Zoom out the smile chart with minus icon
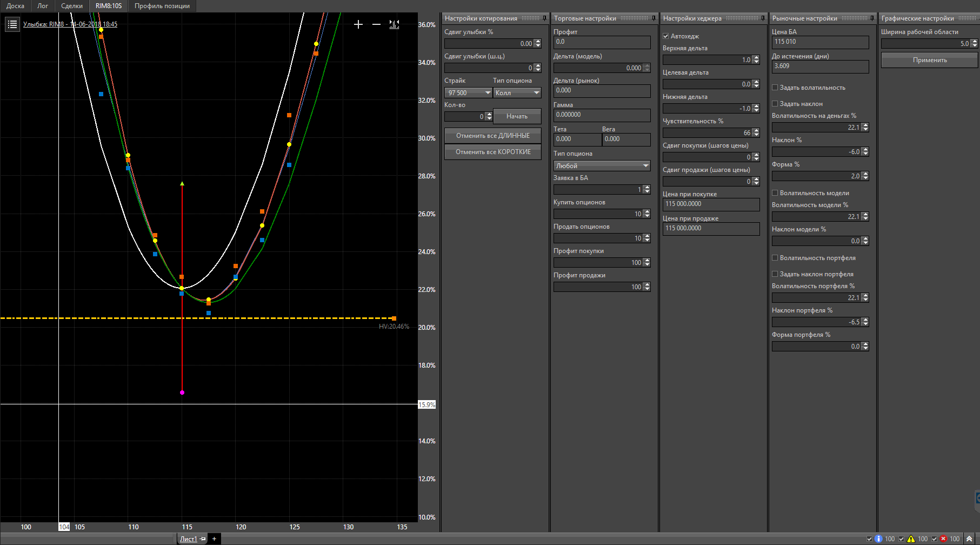Viewport: 980px width, 545px height. click(x=376, y=24)
